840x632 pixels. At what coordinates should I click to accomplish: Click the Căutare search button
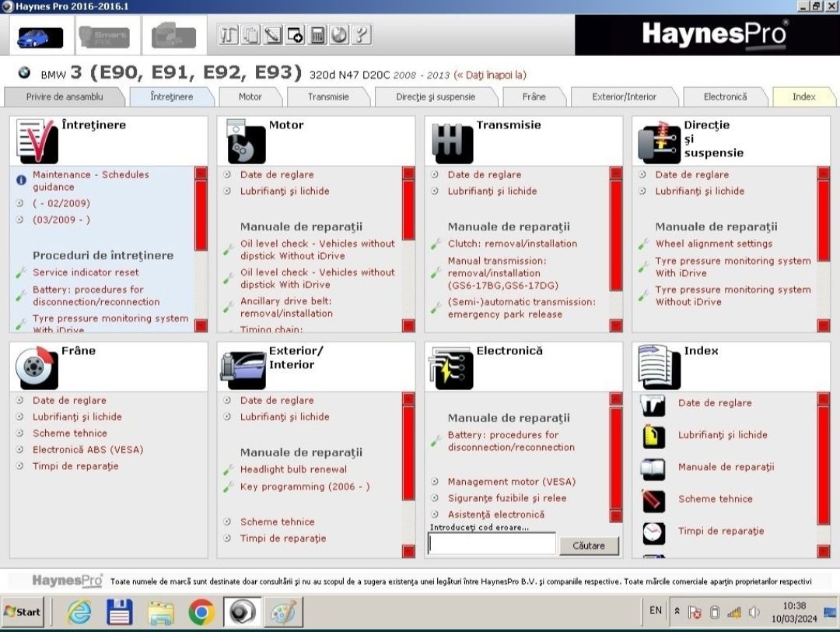tap(589, 546)
